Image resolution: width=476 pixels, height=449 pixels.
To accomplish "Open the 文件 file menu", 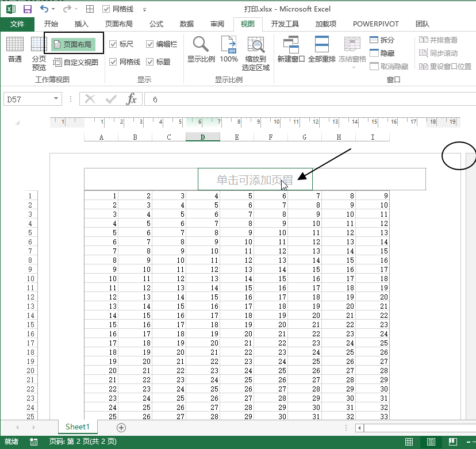I will click(x=17, y=24).
